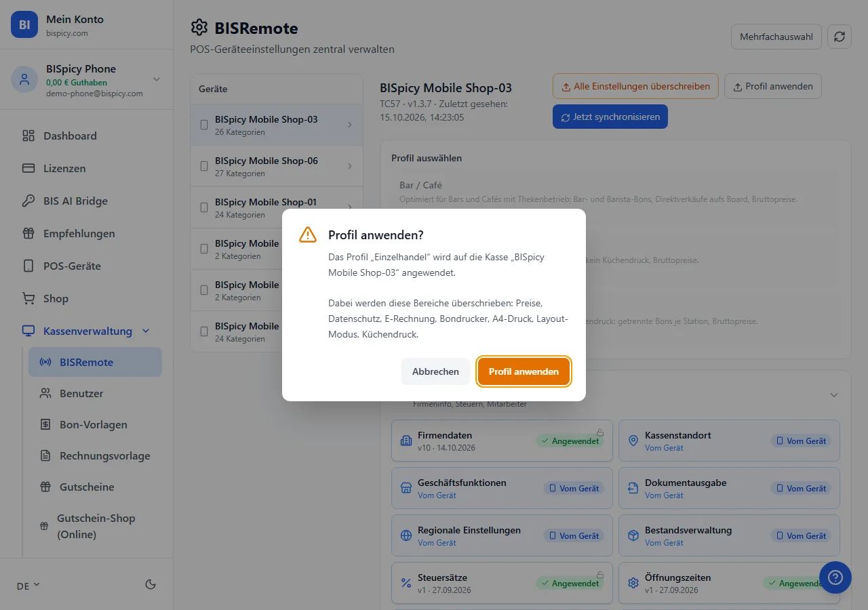Collapse the settings section chevron at right
The image size is (868, 610).
click(x=834, y=394)
